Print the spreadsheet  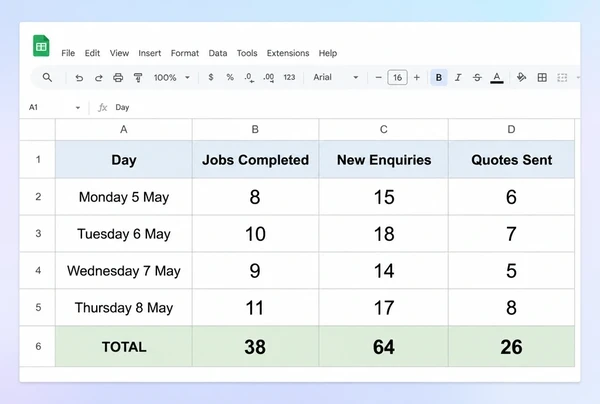(x=118, y=78)
